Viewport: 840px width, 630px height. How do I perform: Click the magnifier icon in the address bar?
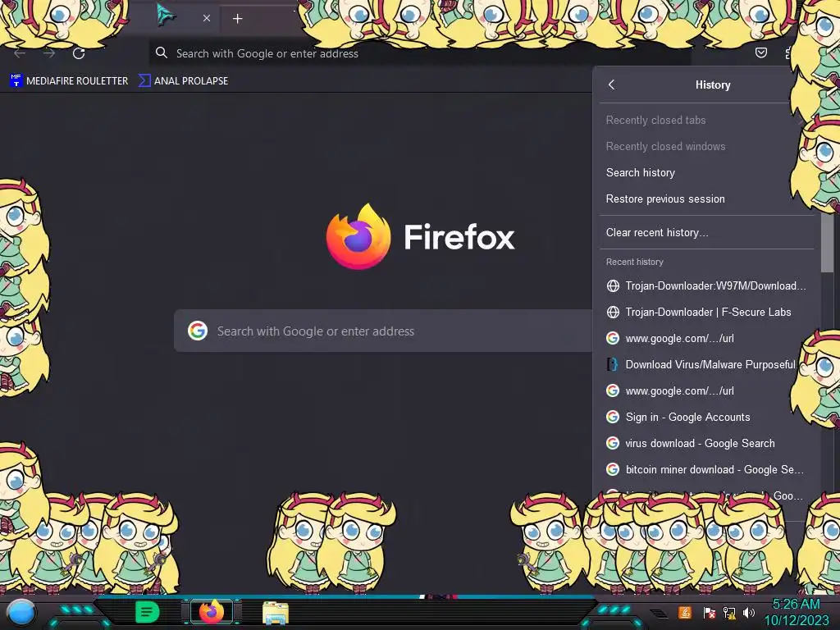162,52
